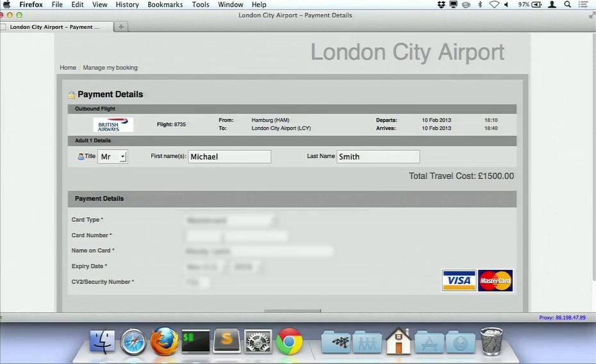This screenshot has height=364, width=596.
Task: Click the British Airways airline logo
Action: (x=113, y=124)
